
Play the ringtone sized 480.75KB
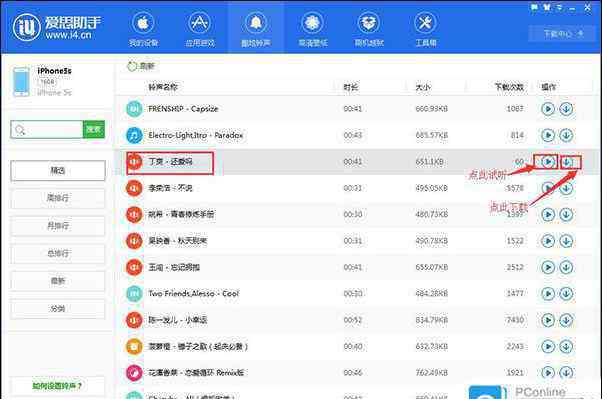548,214
